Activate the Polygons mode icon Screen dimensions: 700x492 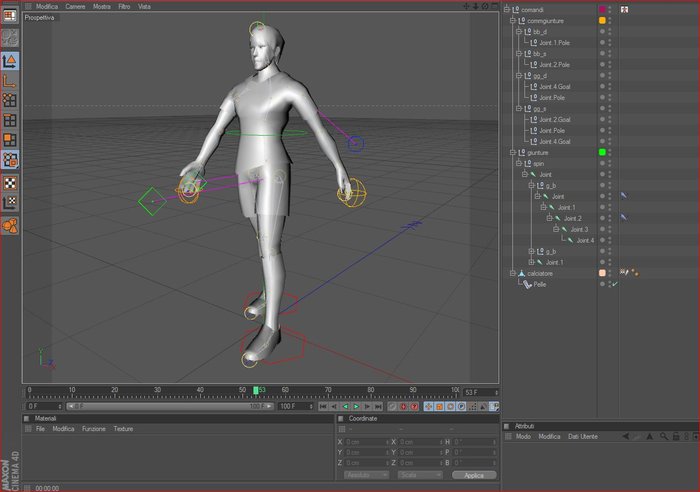10,140
